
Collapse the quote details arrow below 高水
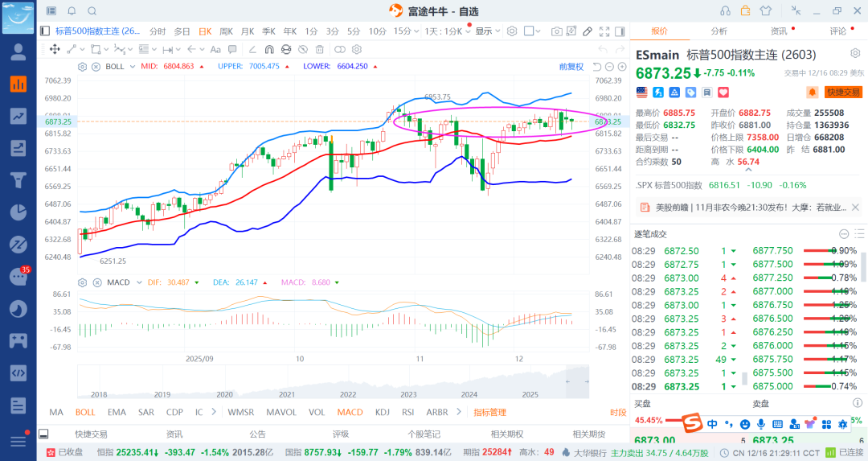(748, 170)
